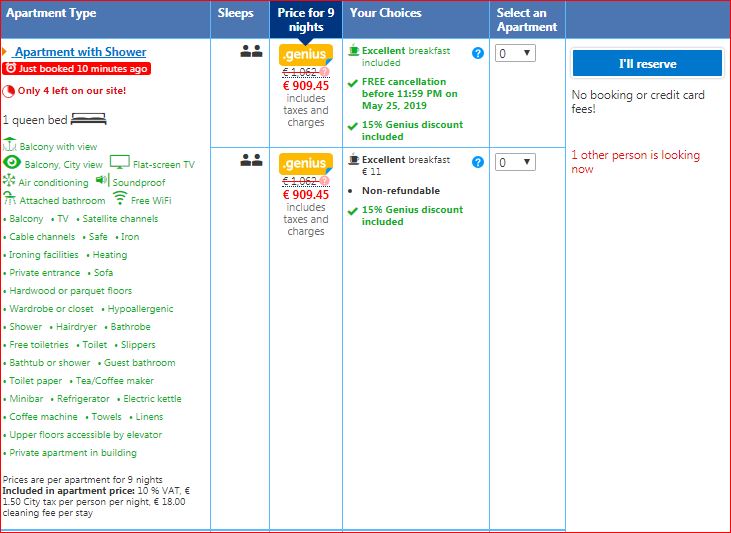This screenshot has height=533, width=731.
Task: Click help icon beside breakfast € 11 option
Action: click(478, 161)
